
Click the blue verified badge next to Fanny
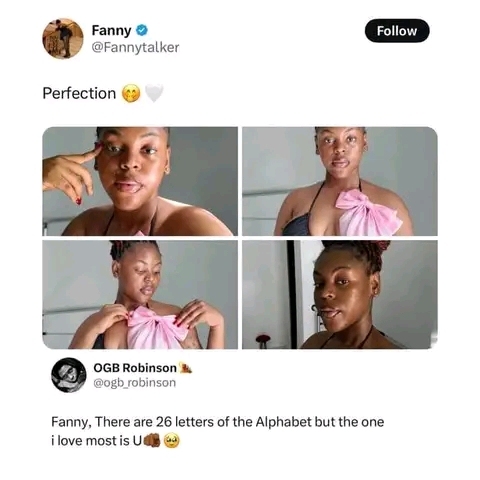click(142, 30)
